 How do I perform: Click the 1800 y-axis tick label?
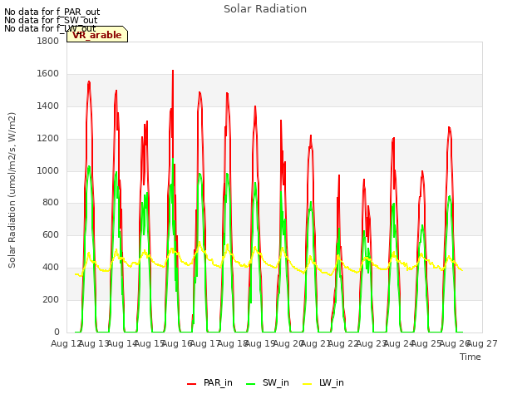click(48, 41)
